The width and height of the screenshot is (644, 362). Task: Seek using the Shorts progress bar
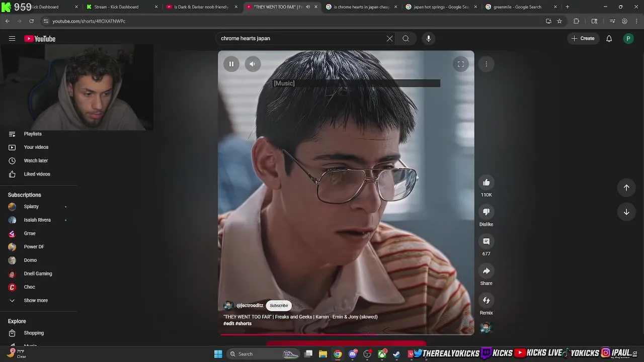pos(346,334)
